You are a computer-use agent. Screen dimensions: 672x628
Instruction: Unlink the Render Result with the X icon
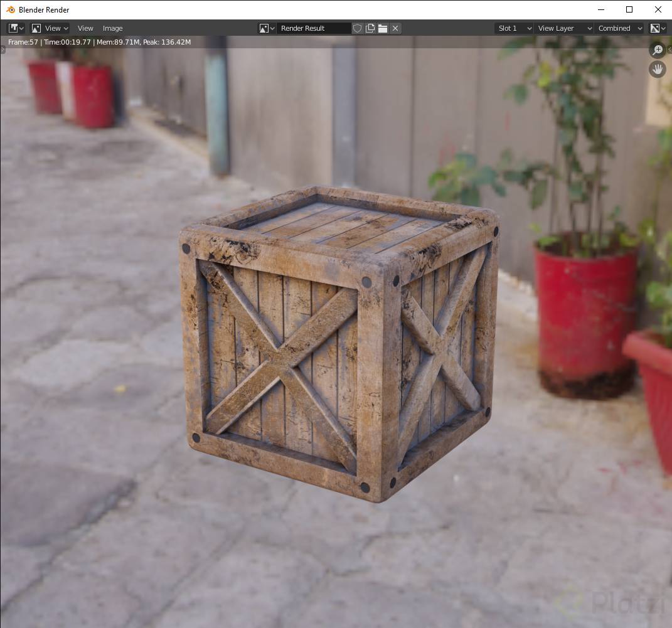coord(395,28)
